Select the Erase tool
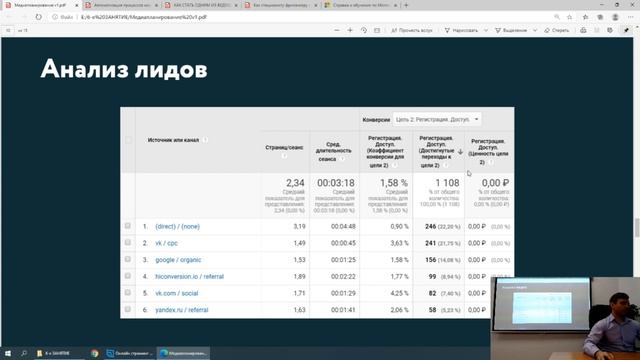This screenshot has height=360, width=640. 557,30
